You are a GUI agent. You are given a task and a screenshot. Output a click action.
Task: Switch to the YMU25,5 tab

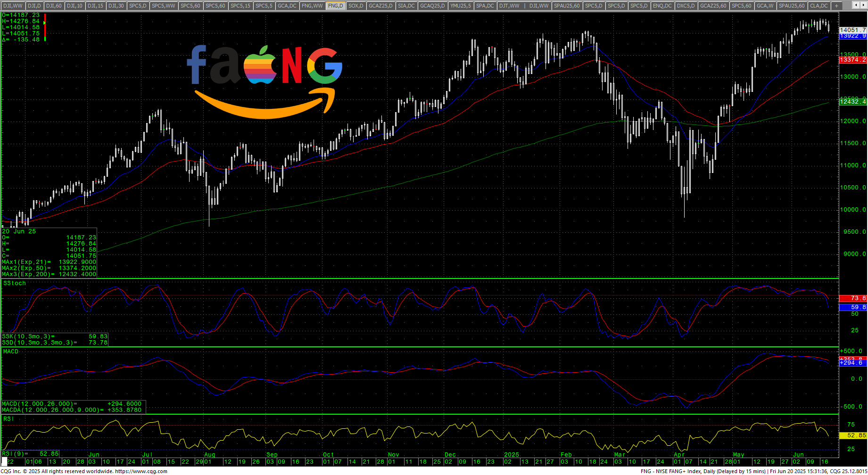coord(461,6)
